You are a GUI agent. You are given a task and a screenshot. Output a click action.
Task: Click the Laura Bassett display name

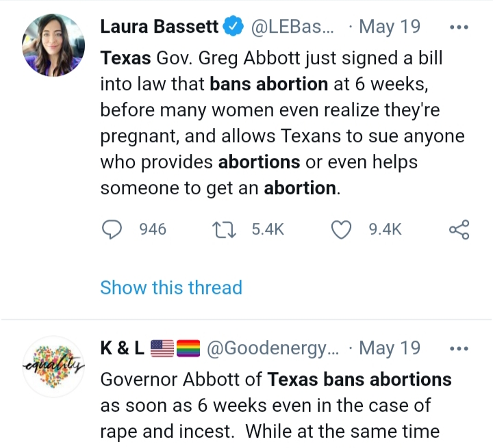[159, 27]
